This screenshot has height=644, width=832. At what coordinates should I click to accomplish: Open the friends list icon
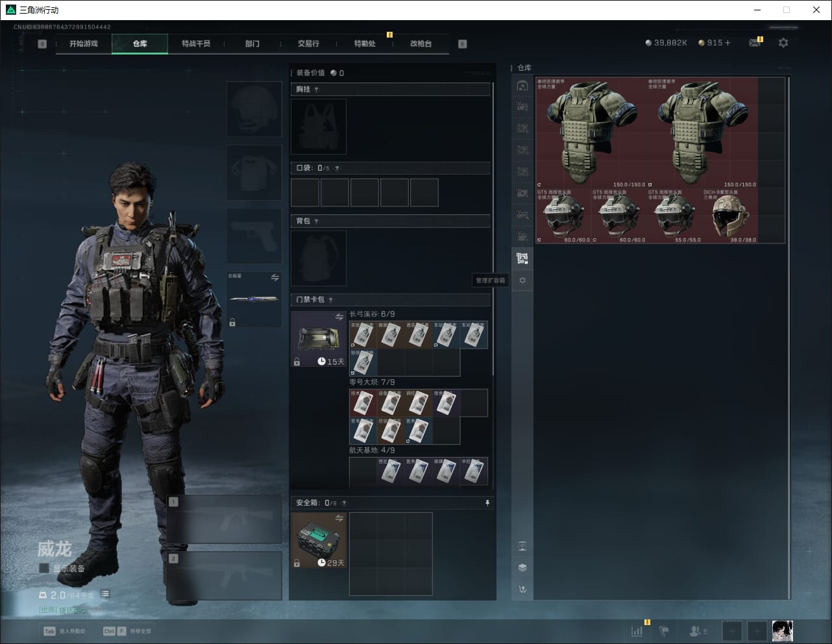pyautogui.click(x=696, y=630)
